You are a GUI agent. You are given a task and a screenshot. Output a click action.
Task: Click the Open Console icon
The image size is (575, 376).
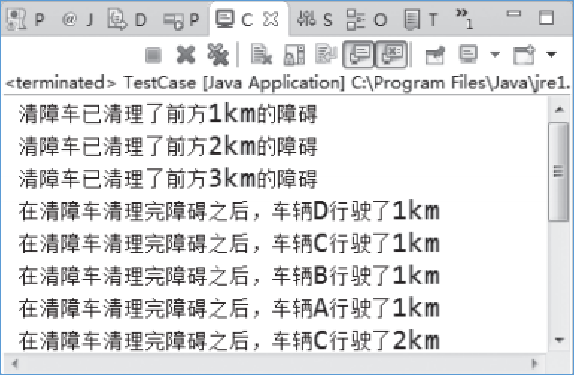click(x=524, y=55)
